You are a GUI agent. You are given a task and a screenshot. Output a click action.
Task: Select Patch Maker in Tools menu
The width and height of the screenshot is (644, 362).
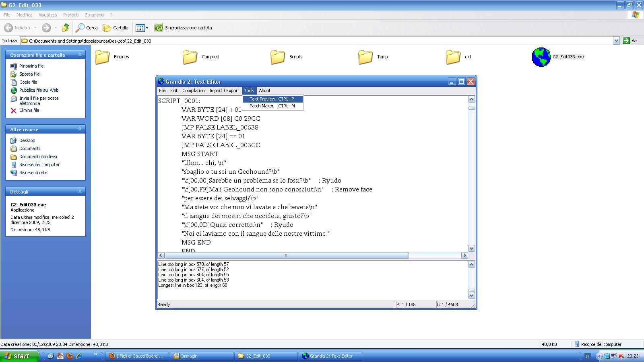point(272,106)
